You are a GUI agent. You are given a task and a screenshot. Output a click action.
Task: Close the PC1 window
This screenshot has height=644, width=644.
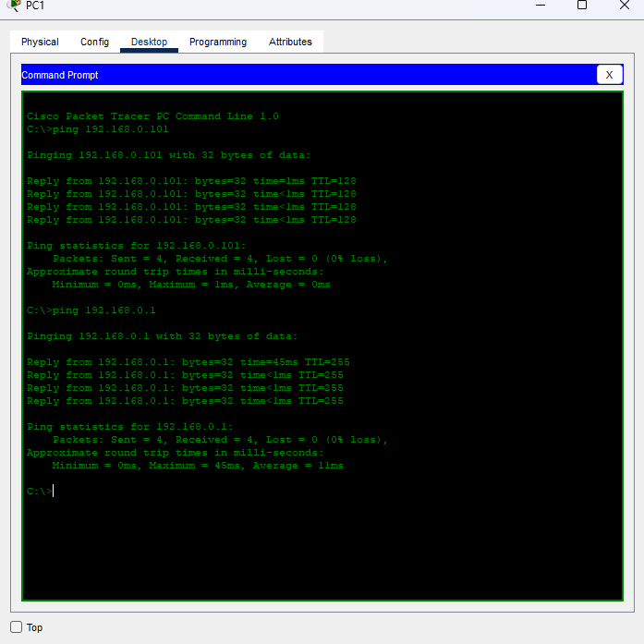[x=625, y=6]
